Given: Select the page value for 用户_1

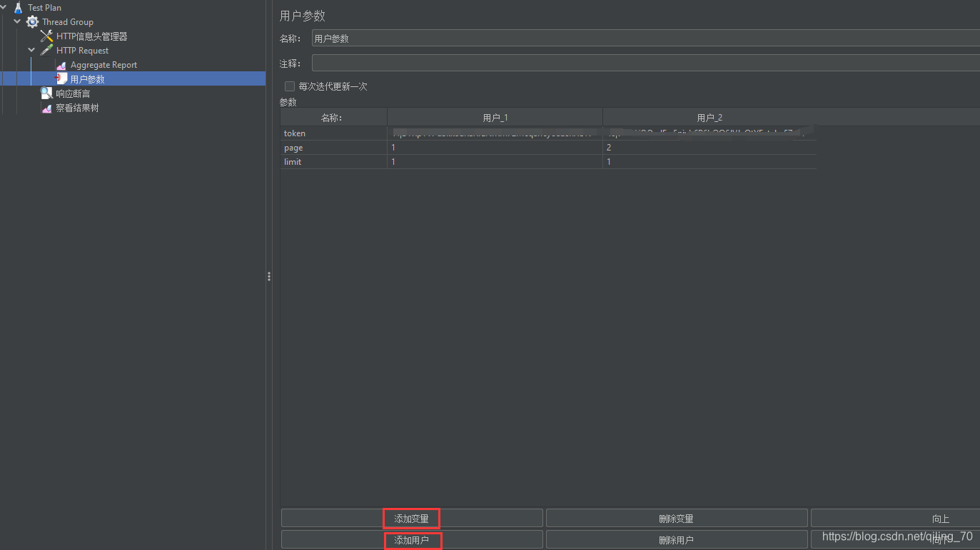Looking at the screenshot, I should [495, 148].
